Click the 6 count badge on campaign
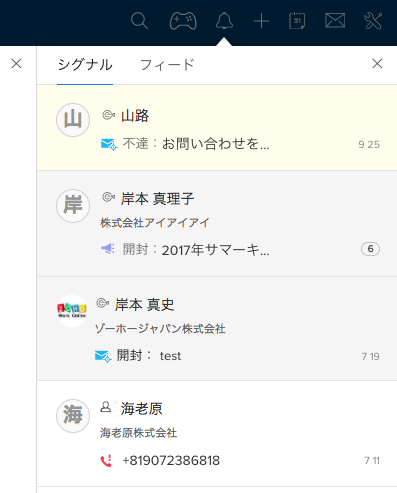This screenshot has height=493, width=397. (x=370, y=249)
